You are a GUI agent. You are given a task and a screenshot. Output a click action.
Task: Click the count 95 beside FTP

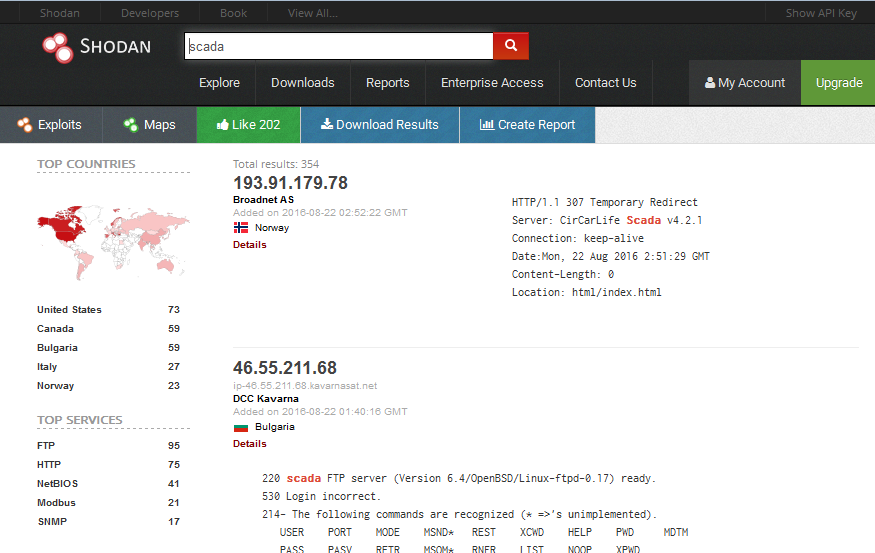[x=174, y=446]
